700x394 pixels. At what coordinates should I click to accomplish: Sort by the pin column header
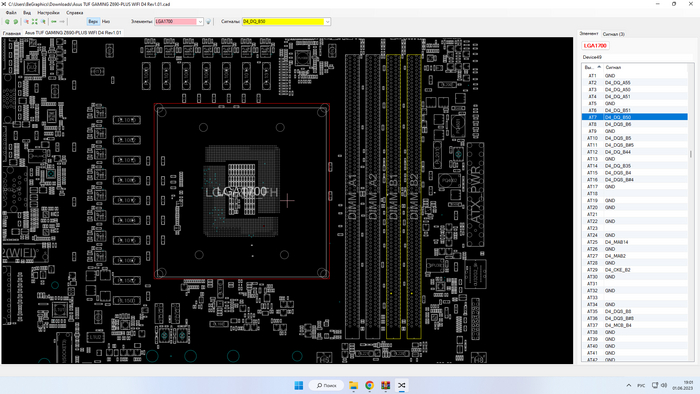coord(592,67)
